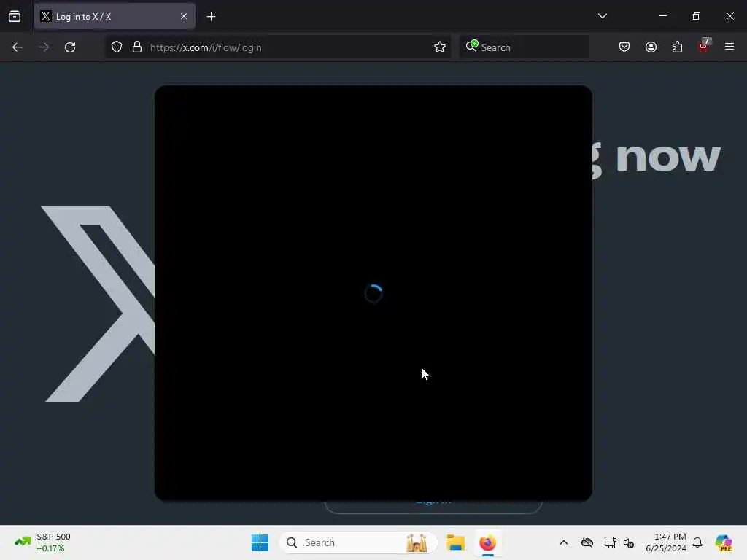Go forward one page
Viewport: 747px width, 560px height.
(x=44, y=47)
